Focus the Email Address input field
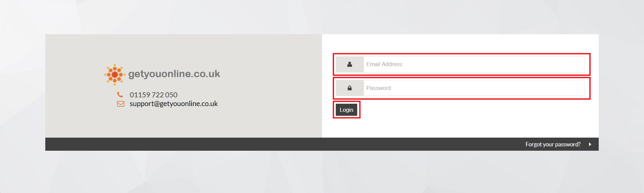Screen dimensions: 644x193 474,64
